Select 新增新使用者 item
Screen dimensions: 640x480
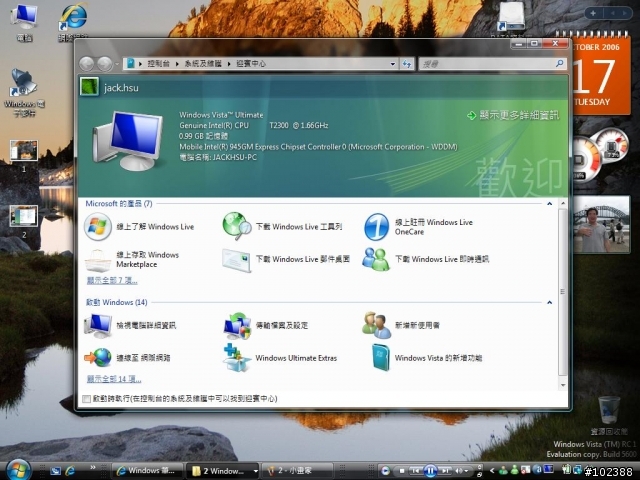point(401,325)
